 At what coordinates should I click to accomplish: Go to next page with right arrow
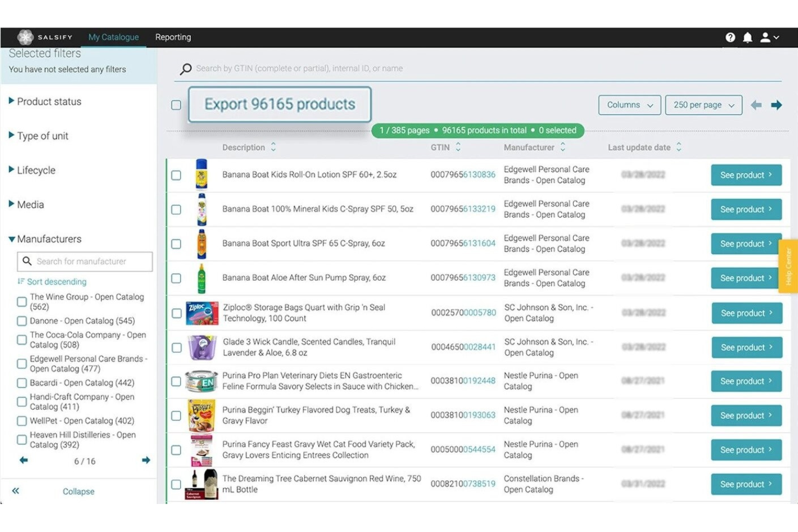(x=776, y=105)
